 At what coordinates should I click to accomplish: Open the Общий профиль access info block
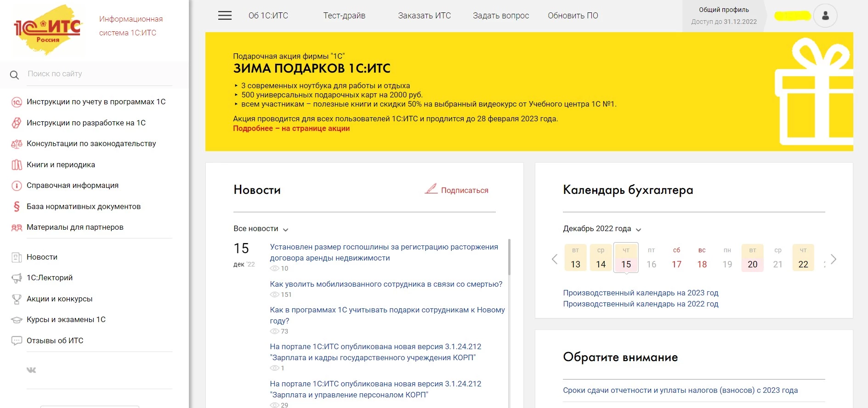click(724, 16)
